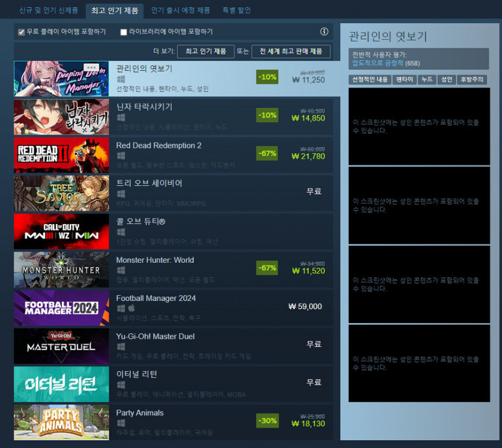Click title 콜 오브 듀티®
502x448 pixels.
141,221
